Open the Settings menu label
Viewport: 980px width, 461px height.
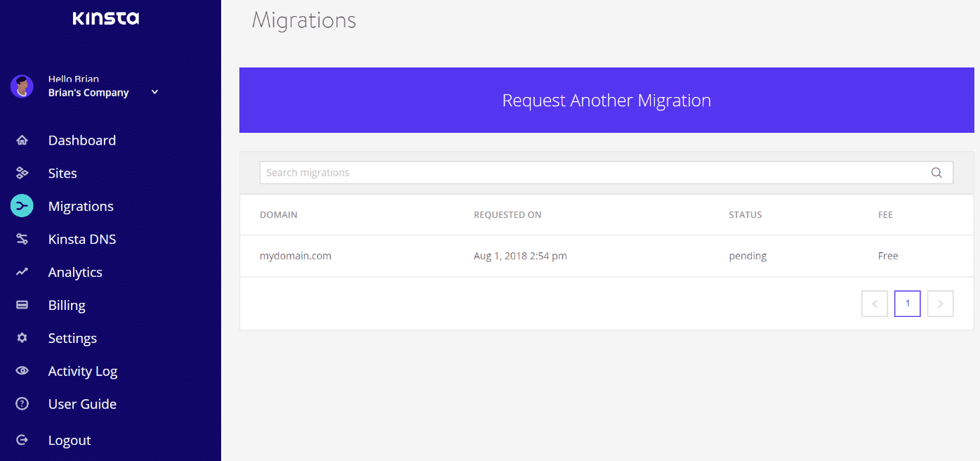[x=72, y=338]
